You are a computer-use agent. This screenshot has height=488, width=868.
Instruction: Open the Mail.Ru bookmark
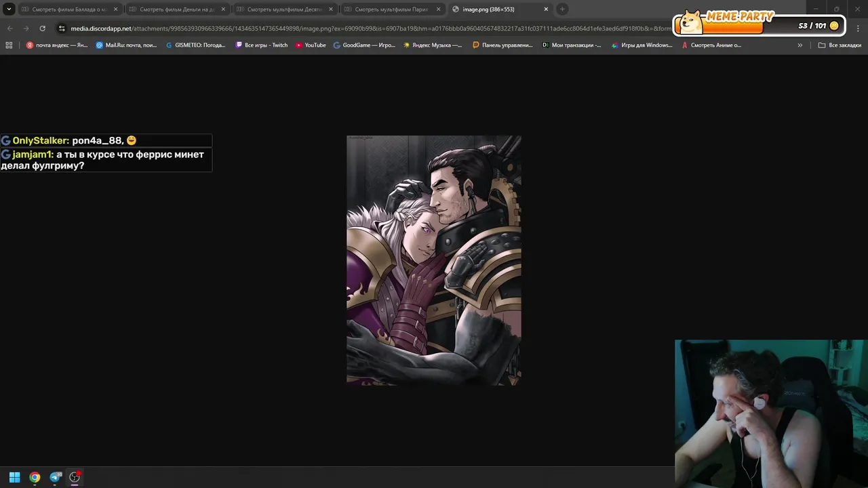[126, 45]
